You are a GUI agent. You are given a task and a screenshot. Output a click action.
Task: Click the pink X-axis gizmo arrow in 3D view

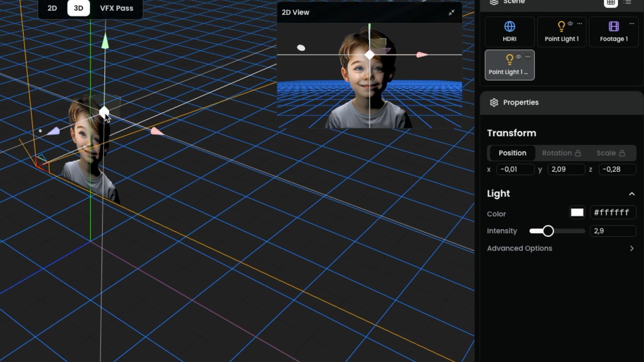pos(157,131)
